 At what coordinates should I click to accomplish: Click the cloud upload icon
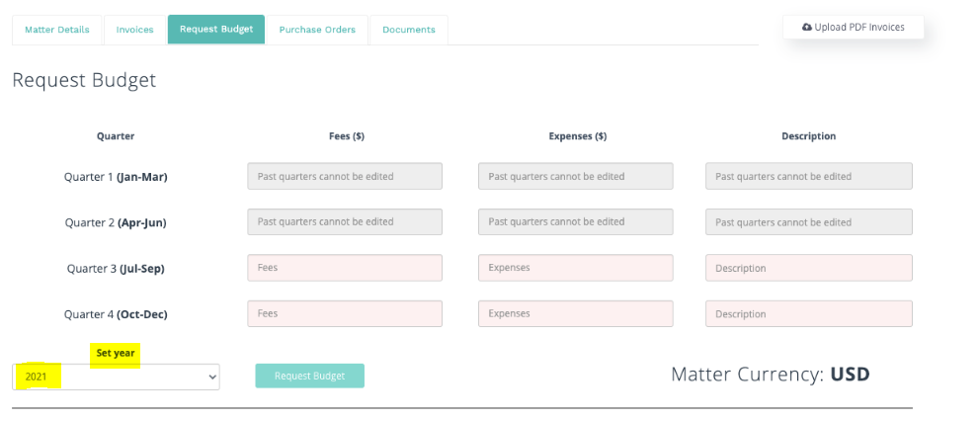click(807, 28)
